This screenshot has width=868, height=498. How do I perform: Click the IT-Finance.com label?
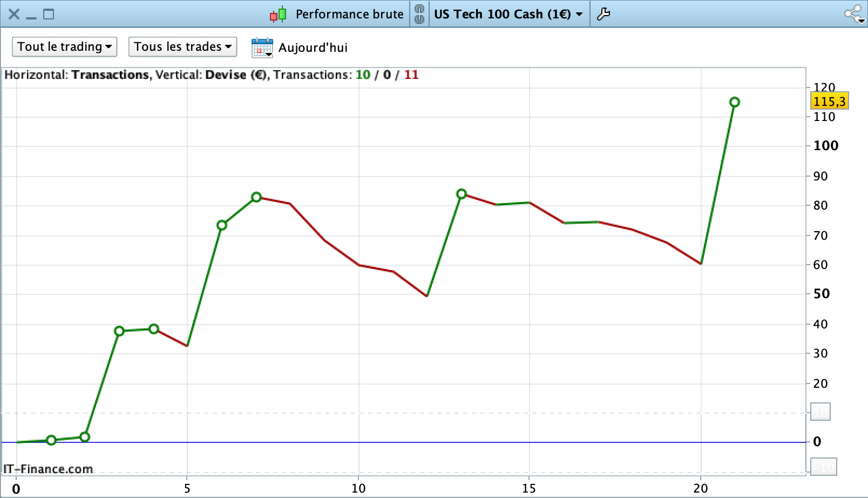pyautogui.click(x=48, y=469)
